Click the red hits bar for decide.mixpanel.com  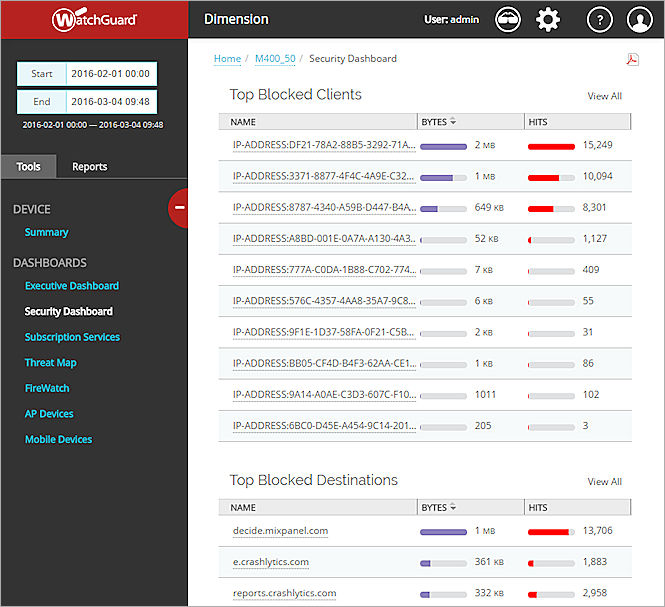(550, 532)
